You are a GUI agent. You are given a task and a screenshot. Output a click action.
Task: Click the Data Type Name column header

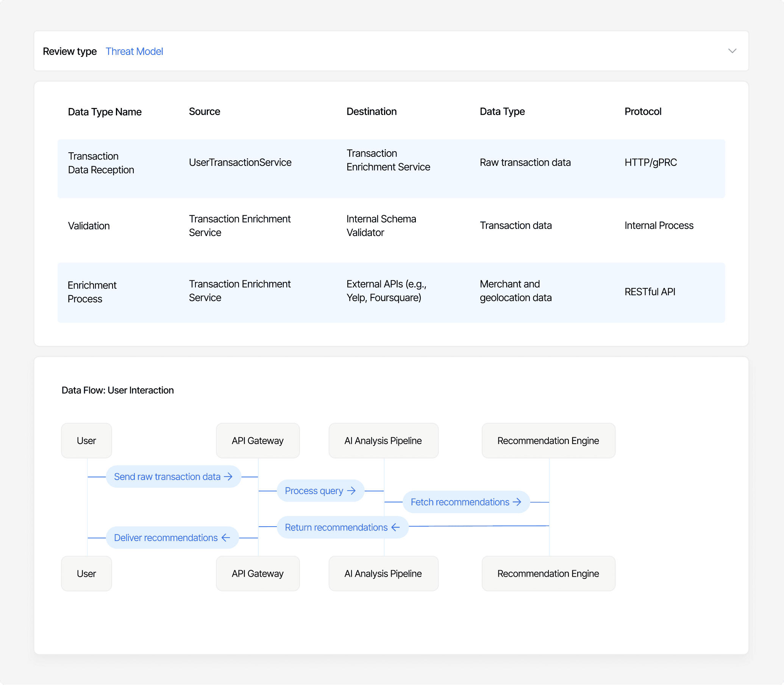point(105,112)
